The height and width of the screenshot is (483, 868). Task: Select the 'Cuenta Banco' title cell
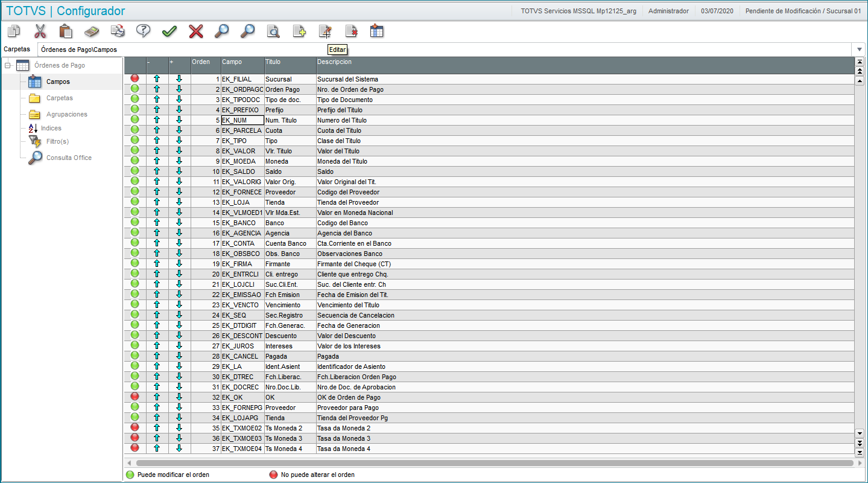pyautogui.click(x=290, y=243)
